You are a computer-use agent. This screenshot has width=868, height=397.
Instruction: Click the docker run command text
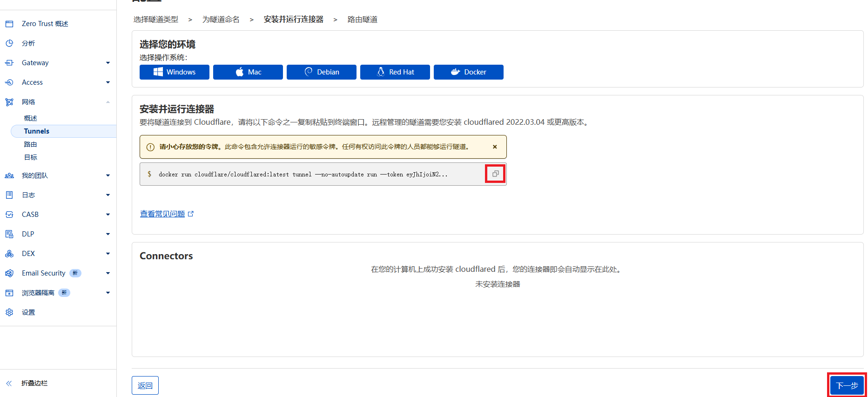(303, 175)
